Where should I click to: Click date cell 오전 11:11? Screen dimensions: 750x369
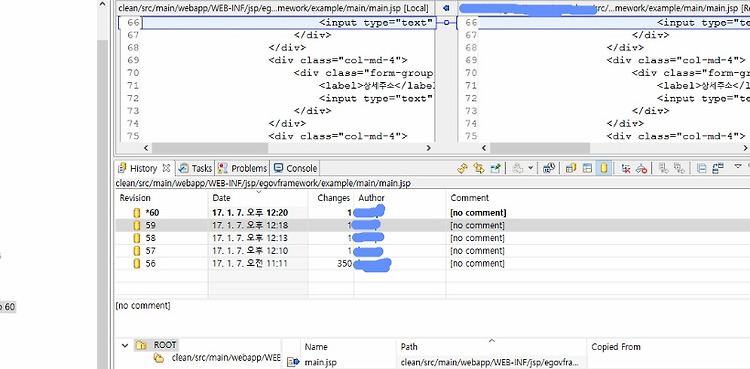[x=257, y=263]
